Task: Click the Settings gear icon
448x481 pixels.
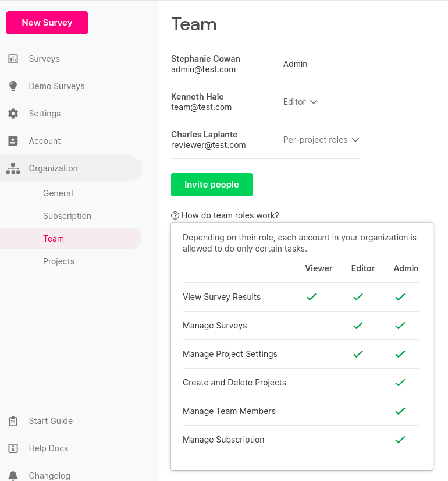Action: (13, 114)
